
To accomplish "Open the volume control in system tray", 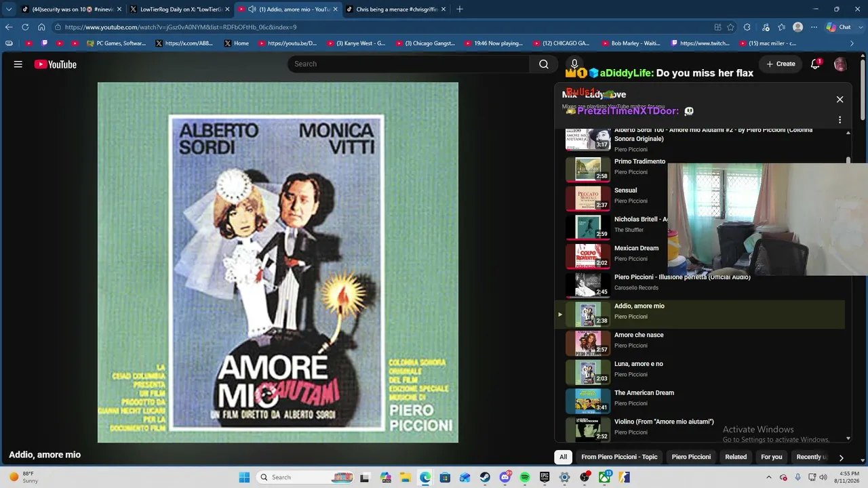I will click(x=823, y=477).
